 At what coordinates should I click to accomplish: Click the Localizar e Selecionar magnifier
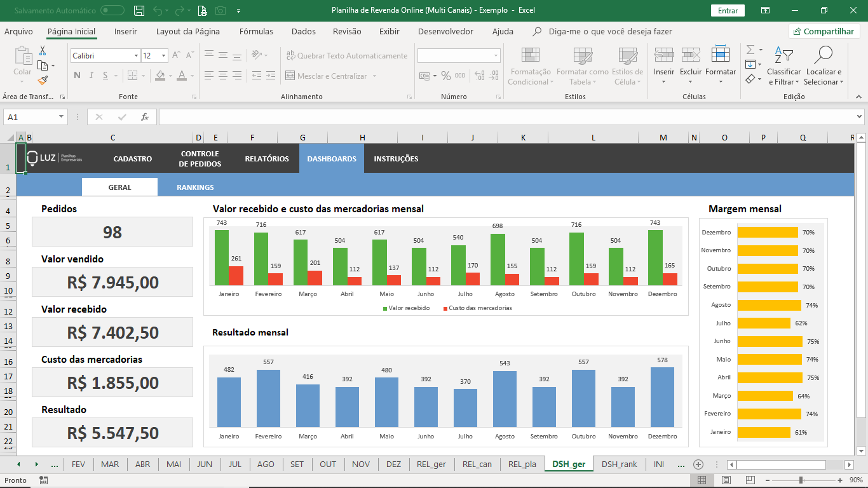pyautogui.click(x=823, y=55)
